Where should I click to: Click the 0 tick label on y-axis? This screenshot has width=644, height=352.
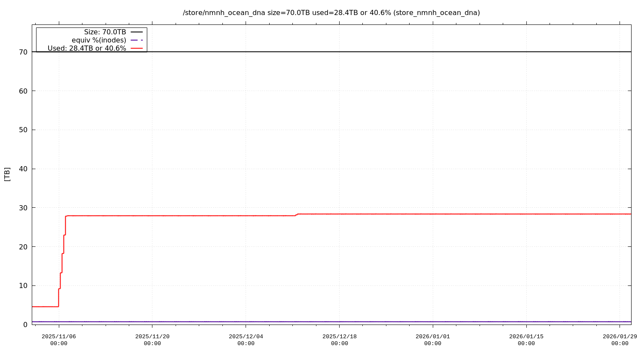25,325
